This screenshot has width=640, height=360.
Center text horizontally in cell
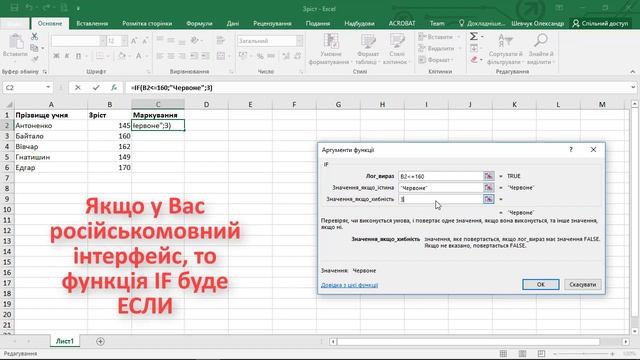click(x=171, y=56)
